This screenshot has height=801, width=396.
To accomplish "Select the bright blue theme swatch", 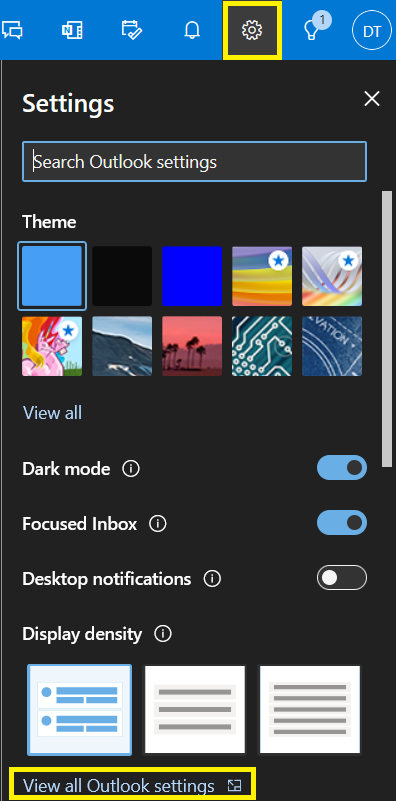I will point(192,276).
